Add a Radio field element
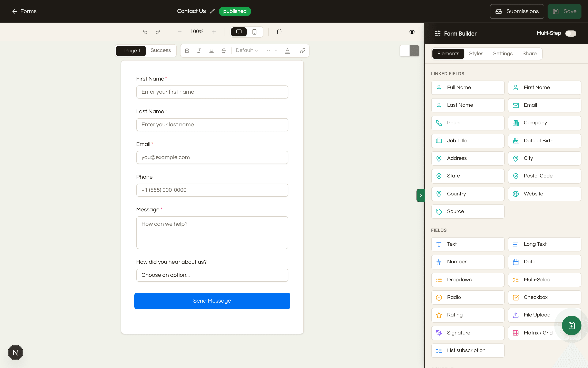 [x=468, y=297]
